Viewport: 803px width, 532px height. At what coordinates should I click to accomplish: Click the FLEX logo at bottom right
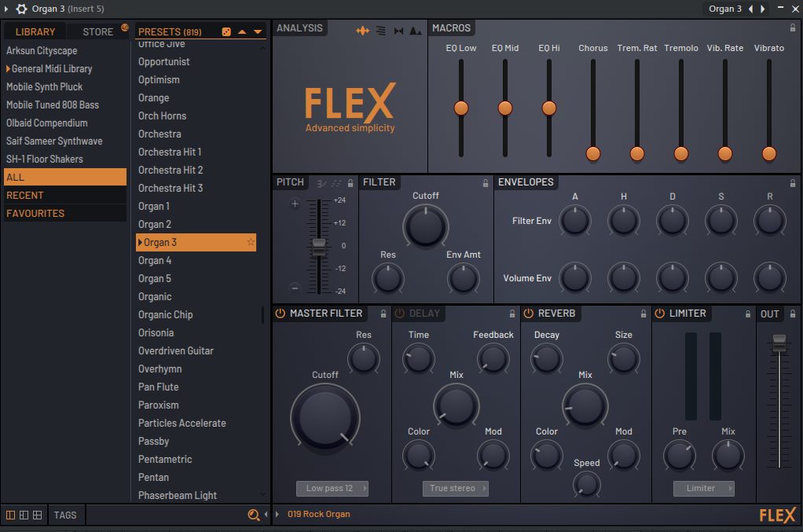[x=777, y=515]
